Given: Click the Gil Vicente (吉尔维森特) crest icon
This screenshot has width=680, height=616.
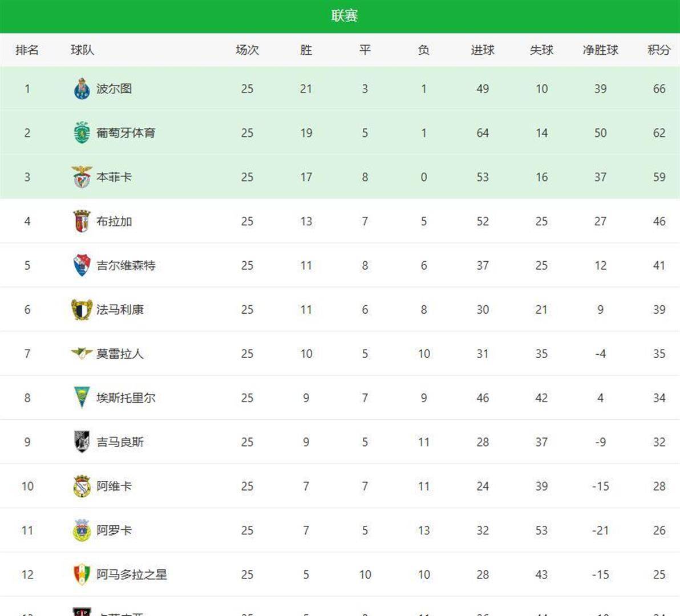Looking at the screenshot, I should (x=82, y=265).
